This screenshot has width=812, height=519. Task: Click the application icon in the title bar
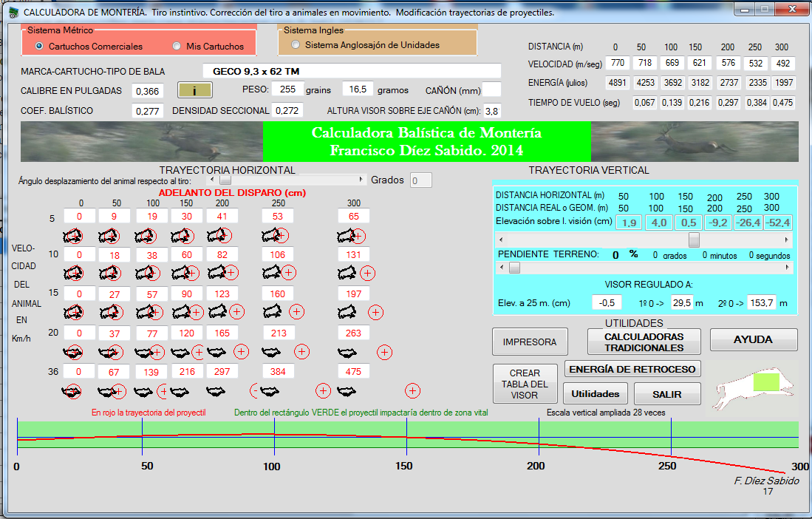(13, 12)
